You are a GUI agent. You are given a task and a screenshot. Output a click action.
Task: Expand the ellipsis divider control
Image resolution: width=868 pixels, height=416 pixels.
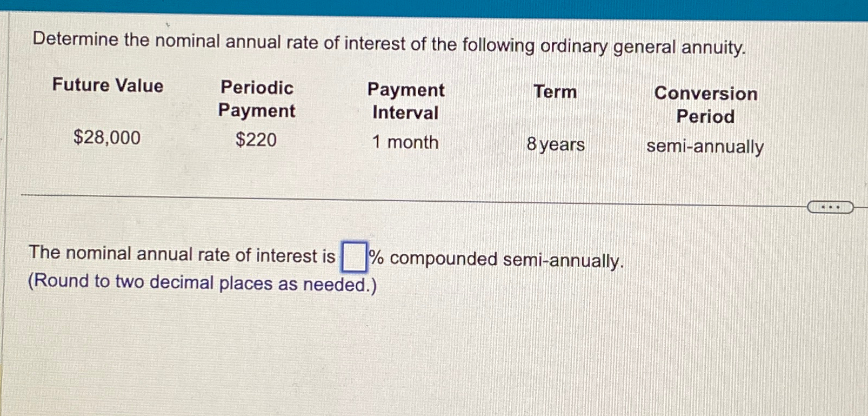tap(831, 207)
